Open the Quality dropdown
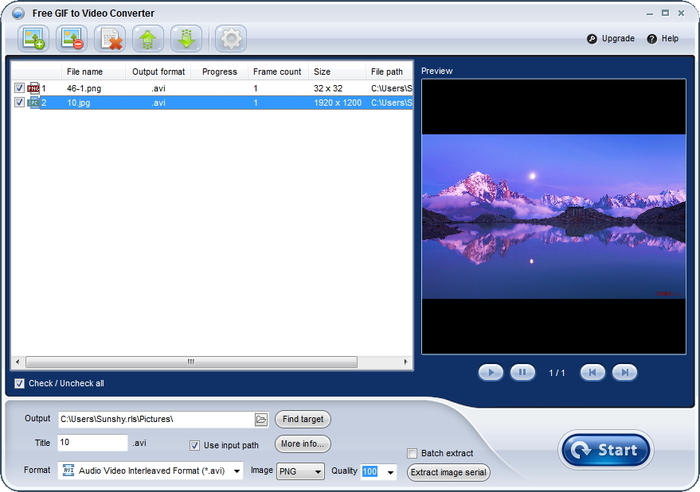Screen dimensions: 700x492 coord(390,471)
